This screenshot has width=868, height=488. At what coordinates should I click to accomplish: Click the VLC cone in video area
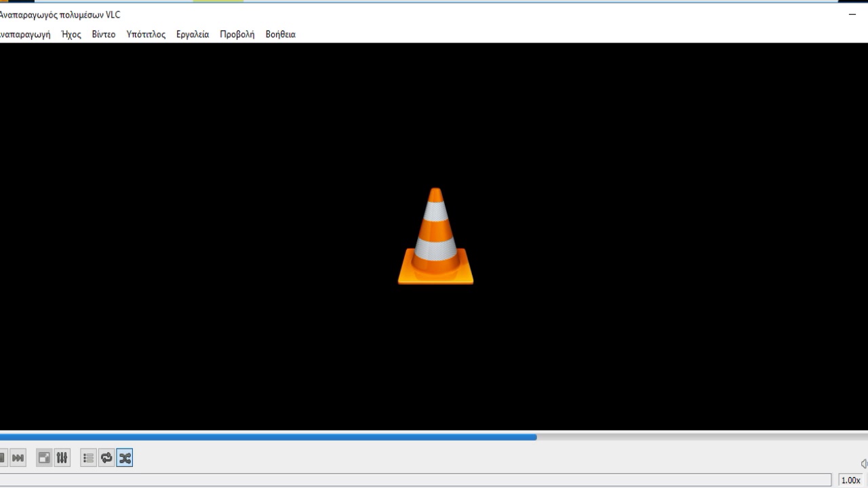point(435,236)
